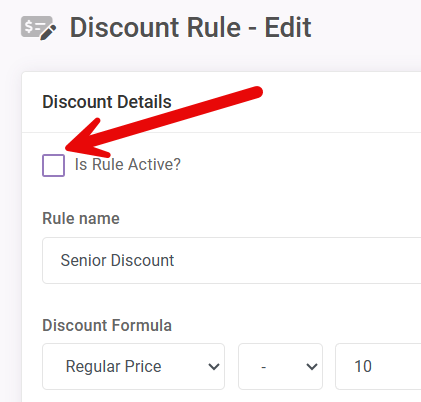421x402 pixels.
Task: Click the discount value field showing 10
Action: tap(378, 366)
